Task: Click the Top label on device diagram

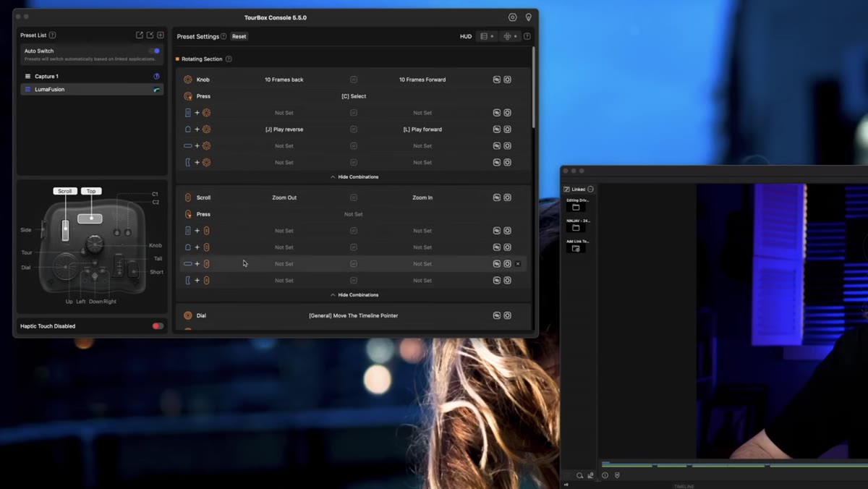Action: 90,191
